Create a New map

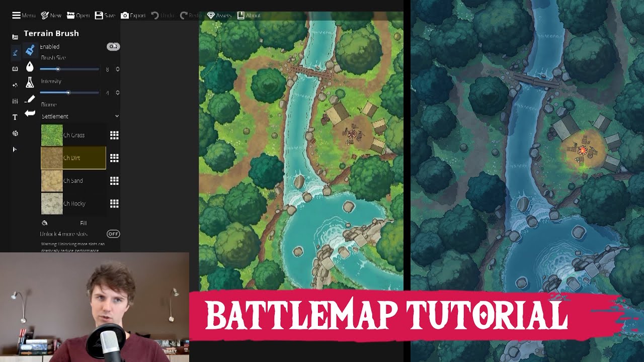(x=51, y=16)
